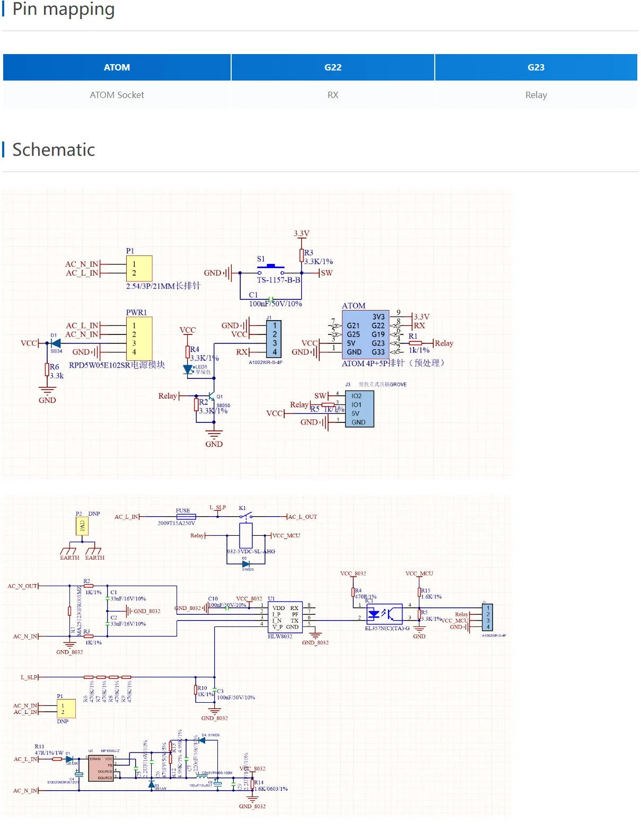641x840 pixels.
Task: Click the 2.54/3P/21MM pin header label
Action: point(163,286)
